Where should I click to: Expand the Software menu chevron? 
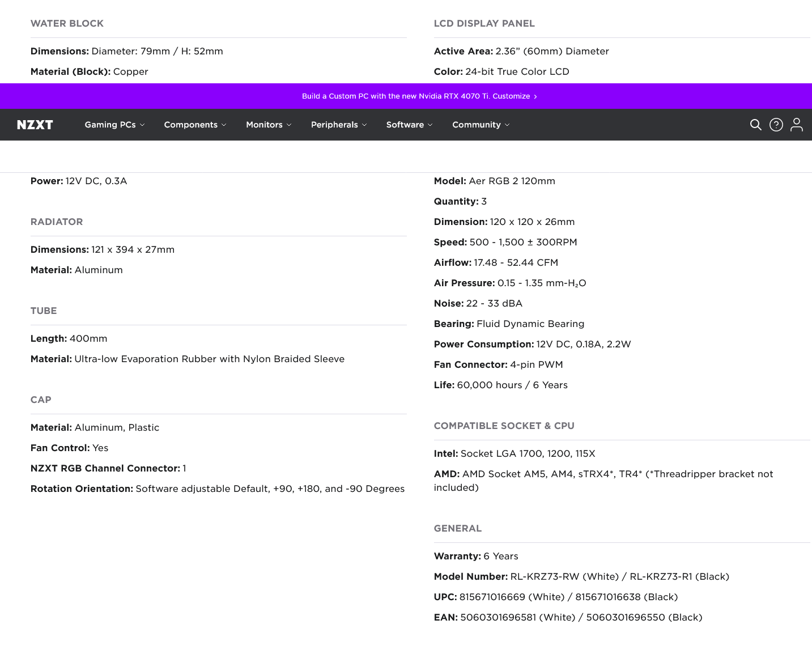click(430, 125)
